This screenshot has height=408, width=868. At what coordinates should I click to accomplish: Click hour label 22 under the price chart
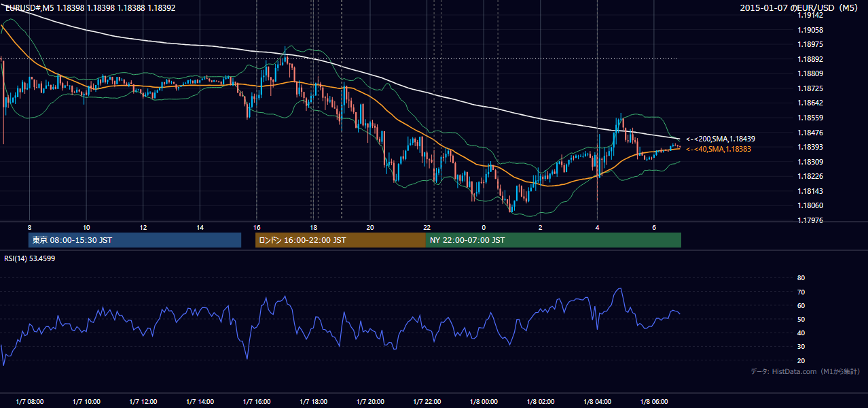point(427,227)
